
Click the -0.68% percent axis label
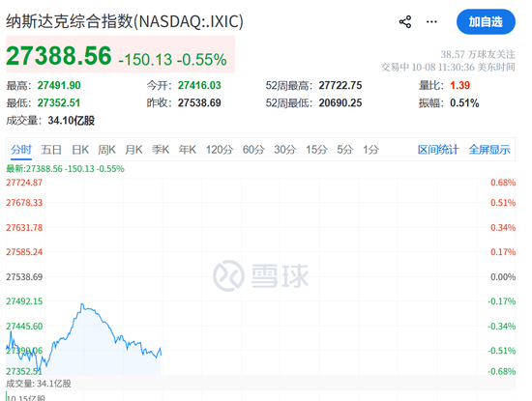[x=501, y=371]
